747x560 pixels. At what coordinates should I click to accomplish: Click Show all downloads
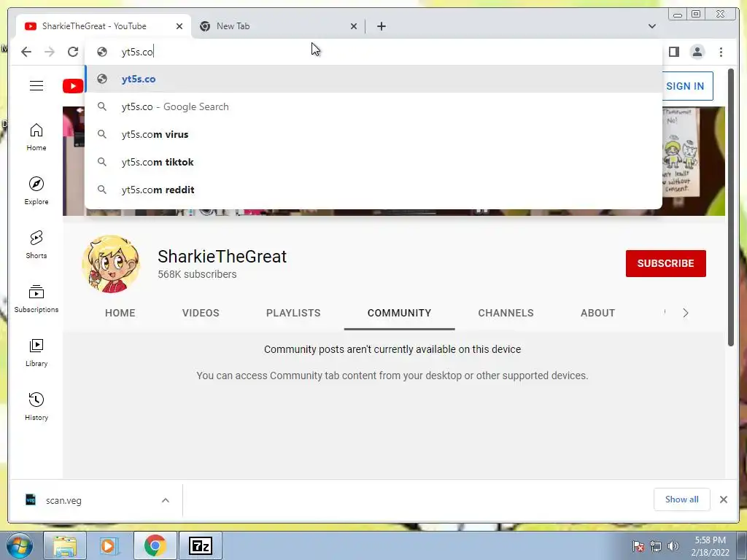682,499
